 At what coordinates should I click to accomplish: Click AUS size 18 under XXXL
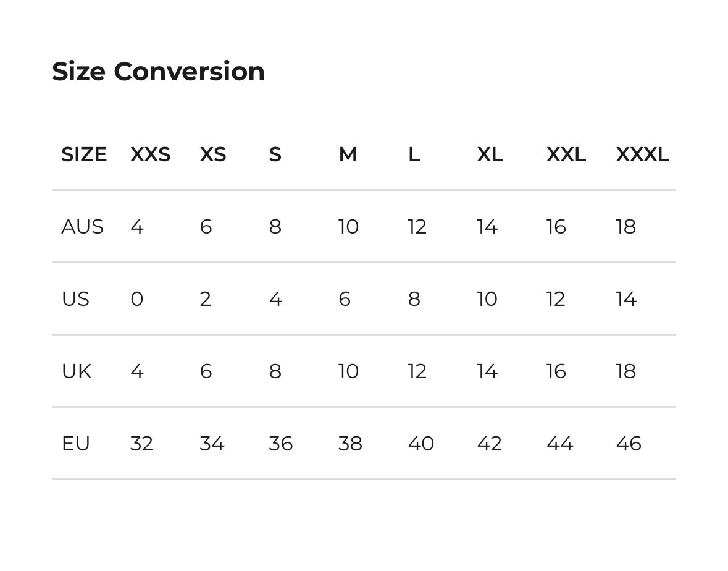tap(625, 227)
